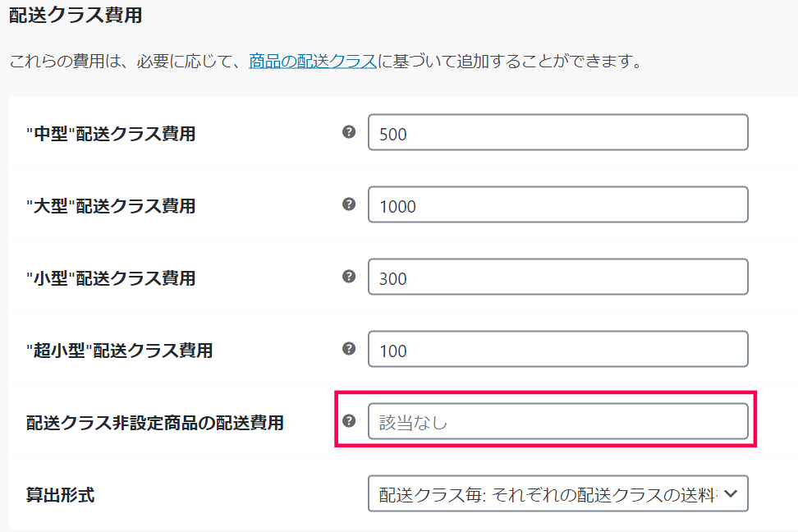This screenshot has height=532, width=798.
Task: Click the empty 該当なし placeholder field
Action: point(558,422)
